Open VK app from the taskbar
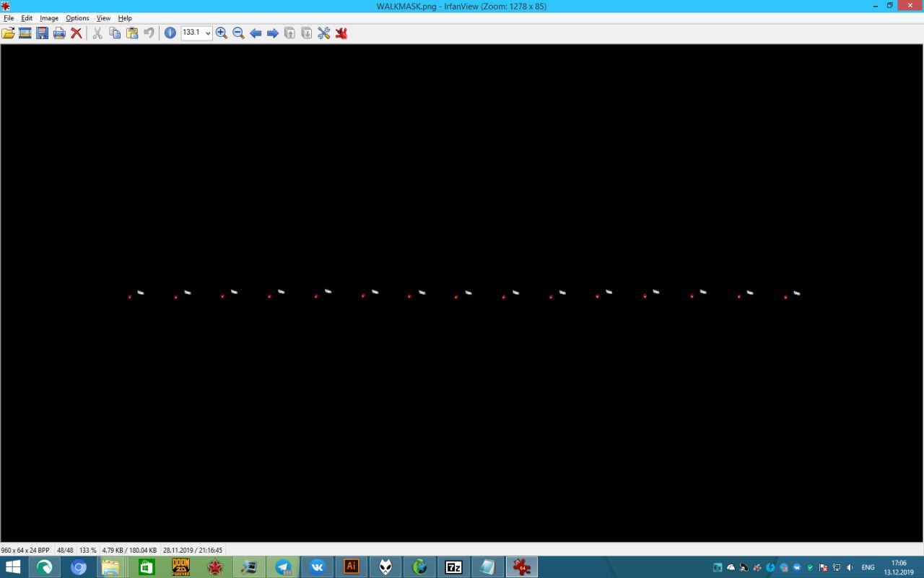This screenshot has width=924, height=578. point(317,567)
